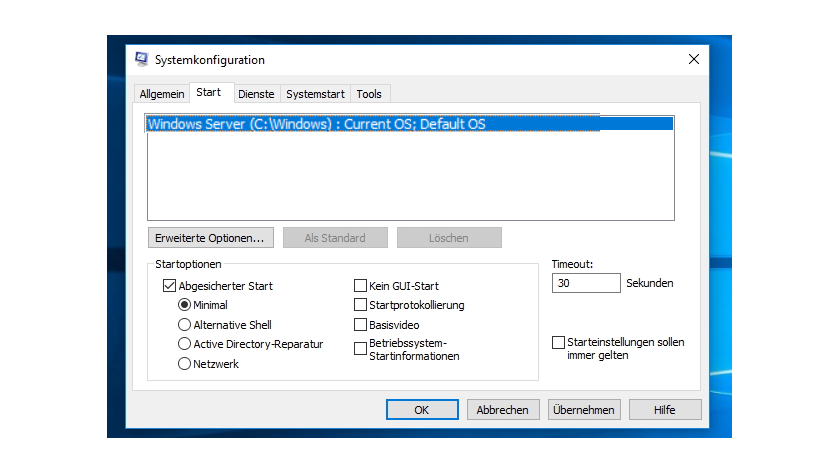The width and height of the screenshot is (840, 473).
Task: Click the Abbrechen button
Action: coord(502,410)
